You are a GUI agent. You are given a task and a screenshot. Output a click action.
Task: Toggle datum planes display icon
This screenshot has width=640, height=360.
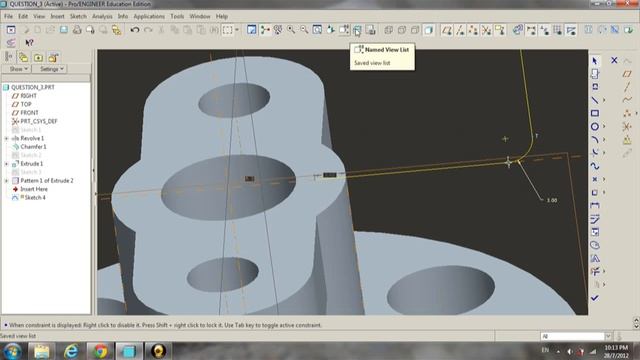pos(447,30)
